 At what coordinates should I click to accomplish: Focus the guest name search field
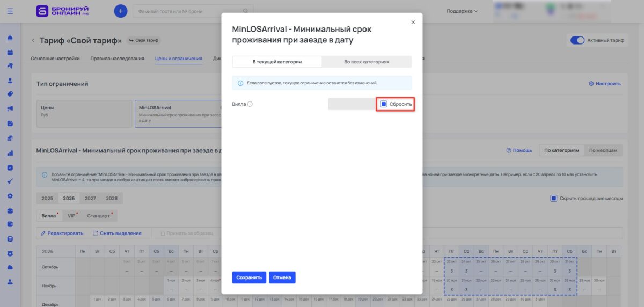(193, 11)
